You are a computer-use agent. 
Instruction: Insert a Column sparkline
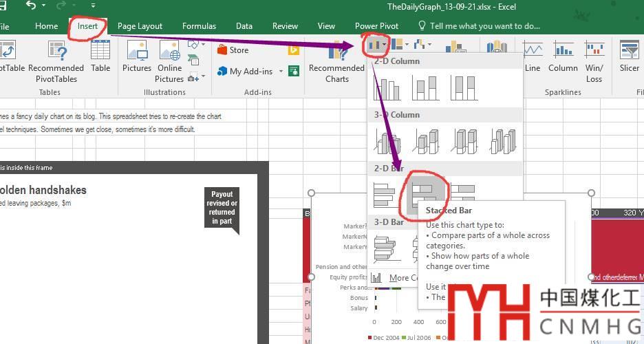click(563, 56)
